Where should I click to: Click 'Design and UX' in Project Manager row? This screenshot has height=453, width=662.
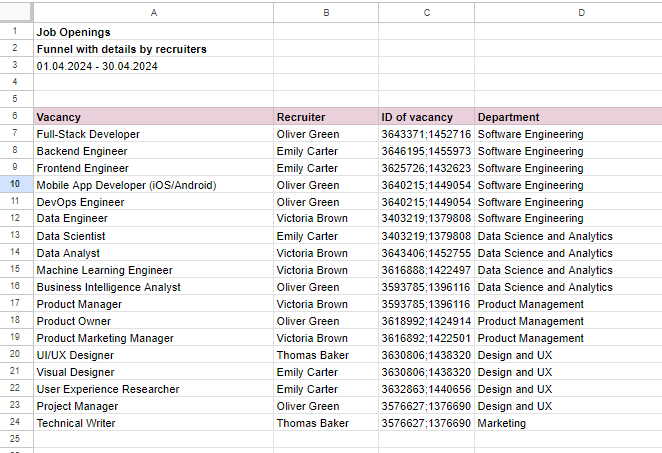tap(568, 405)
